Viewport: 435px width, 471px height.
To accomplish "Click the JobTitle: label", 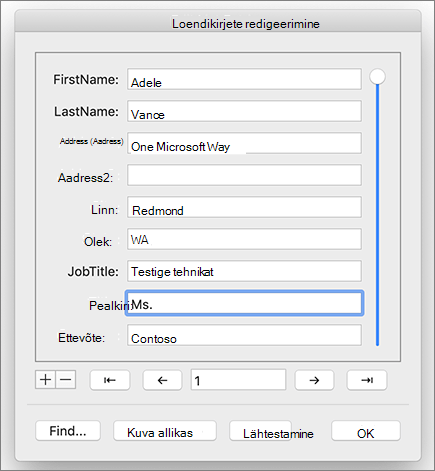I will (x=93, y=272).
